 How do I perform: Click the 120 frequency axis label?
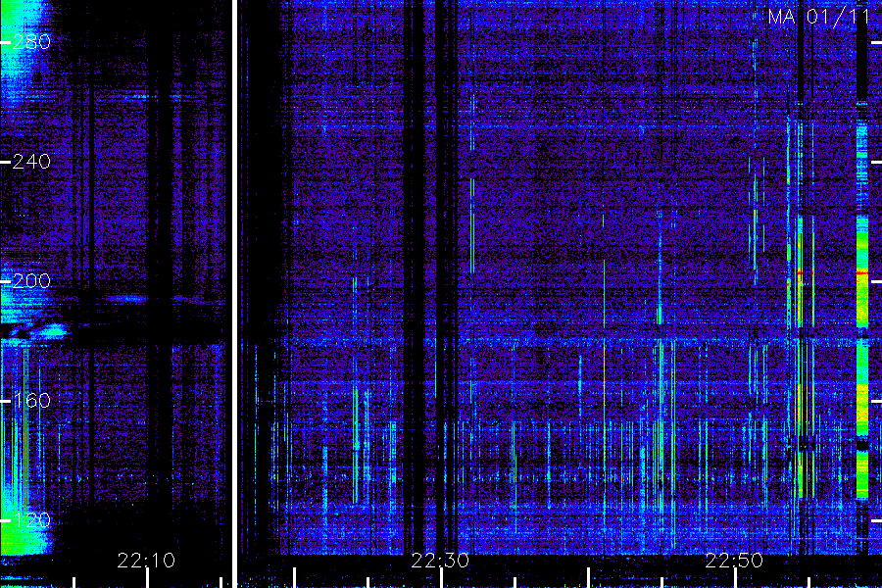(x=31, y=520)
